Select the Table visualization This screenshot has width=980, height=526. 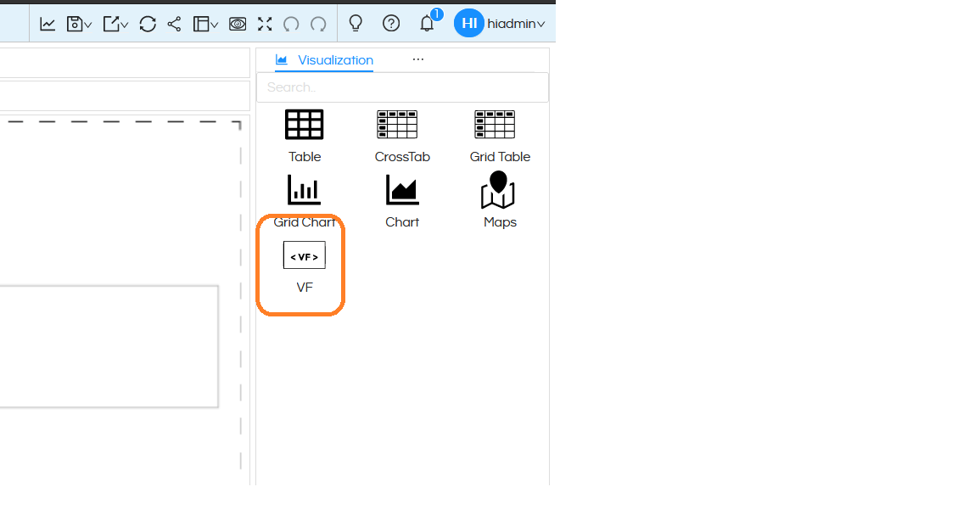305,137
